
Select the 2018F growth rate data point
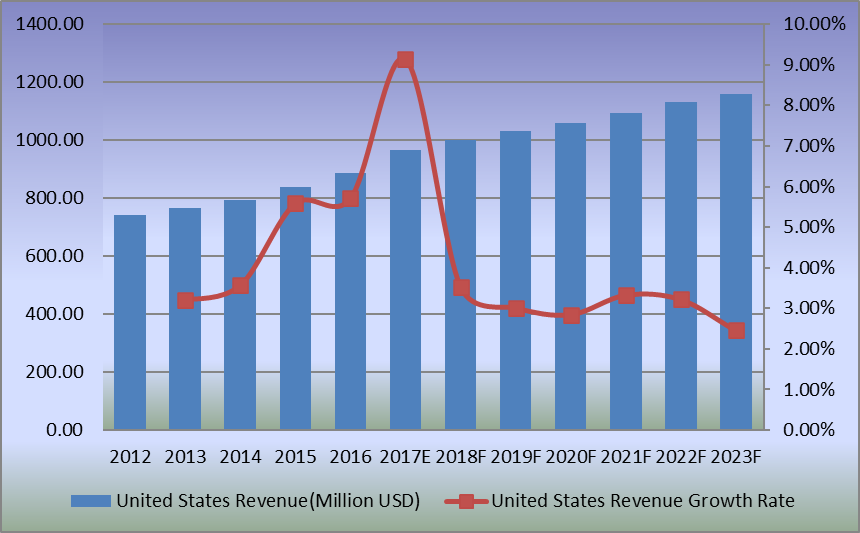(x=461, y=288)
